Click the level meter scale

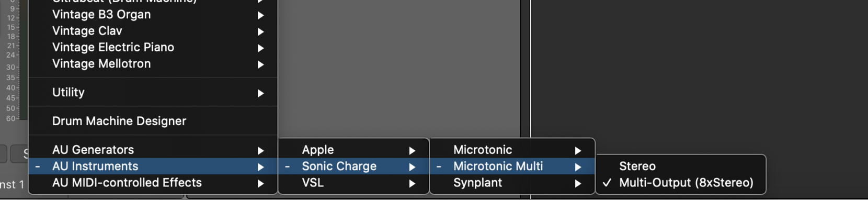point(12,63)
